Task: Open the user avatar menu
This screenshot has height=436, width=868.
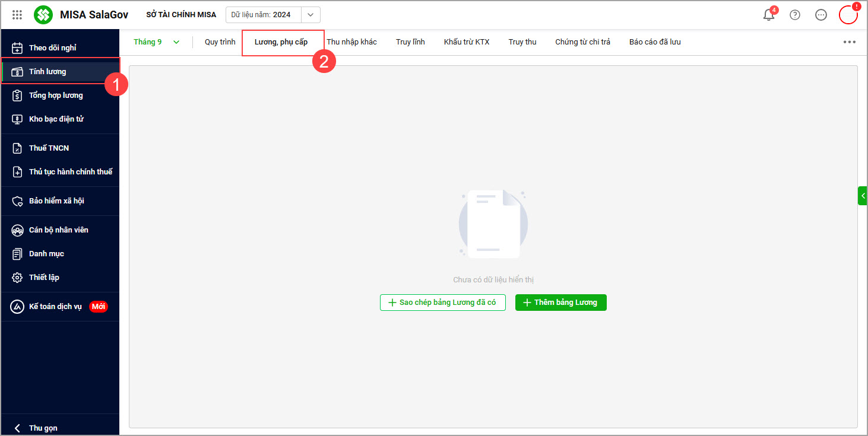Action: [x=848, y=15]
